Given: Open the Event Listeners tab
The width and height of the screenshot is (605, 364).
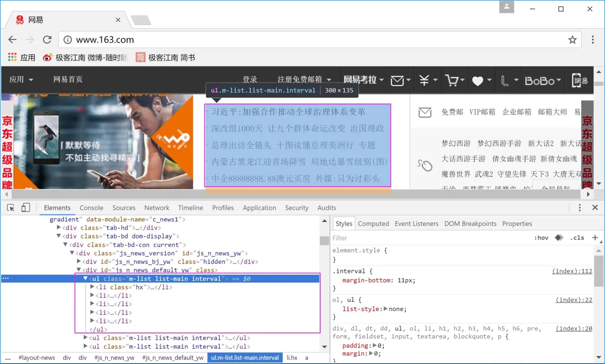Looking at the screenshot, I should click(x=417, y=224).
